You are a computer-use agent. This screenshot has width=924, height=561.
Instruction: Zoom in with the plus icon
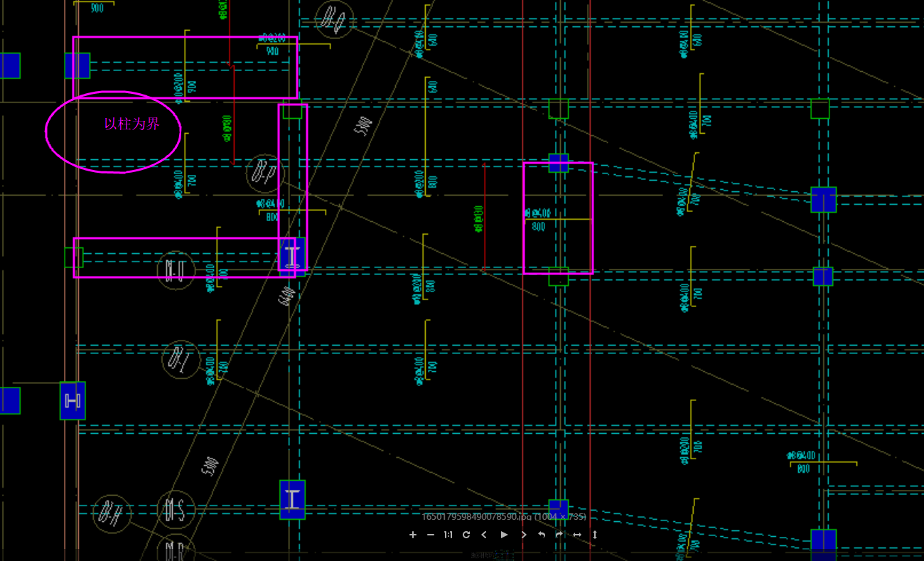[x=413, y=535]
